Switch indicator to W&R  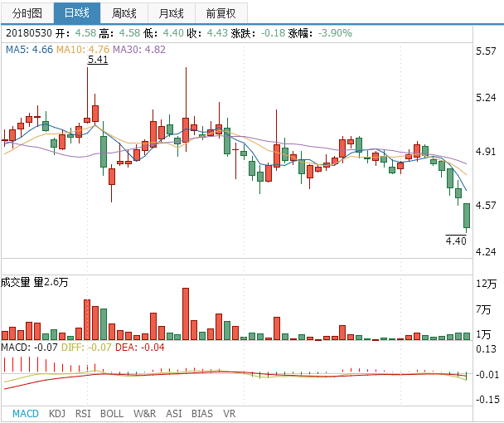(144, 413)
